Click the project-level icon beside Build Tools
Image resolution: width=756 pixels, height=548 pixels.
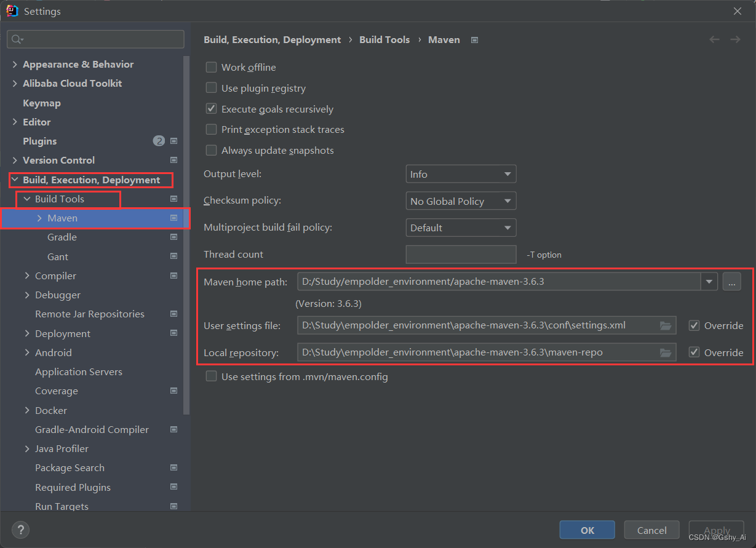pos(174,199)
